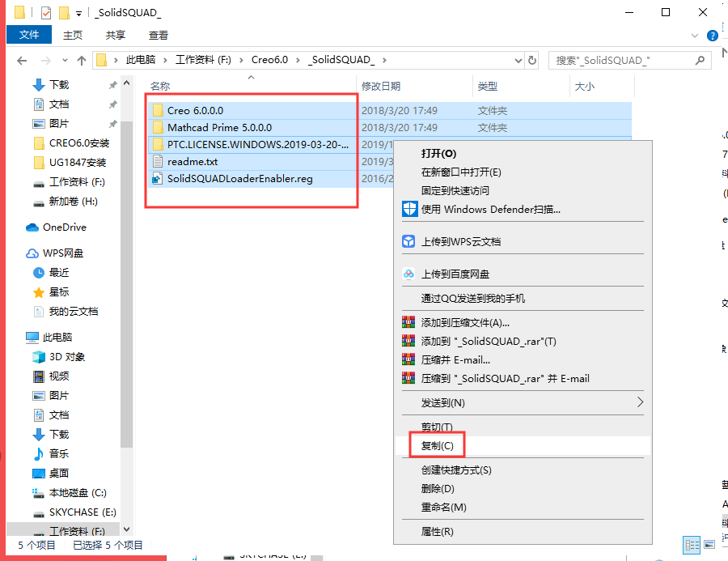Sort by the 大小 column header
Screen dimensions: 728x561
coord(585,87)
